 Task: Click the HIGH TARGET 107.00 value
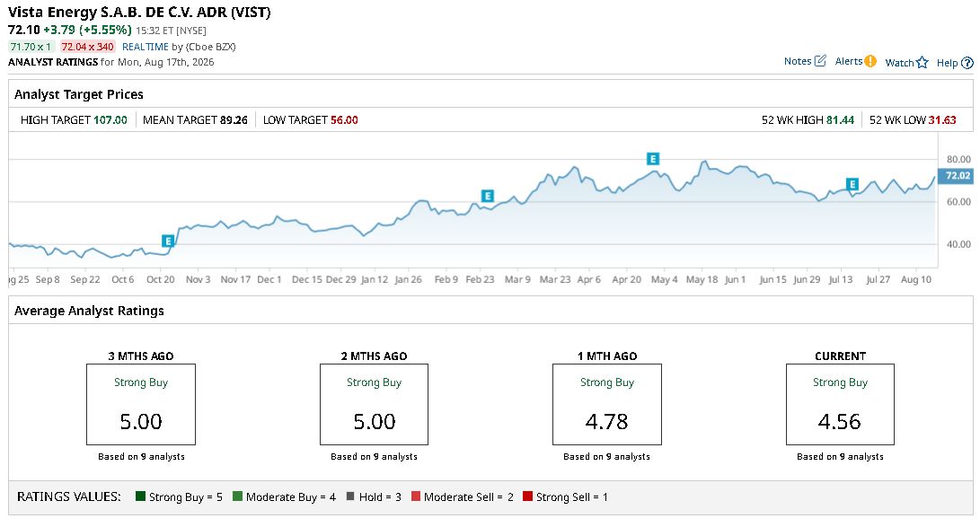pos(110,120)
